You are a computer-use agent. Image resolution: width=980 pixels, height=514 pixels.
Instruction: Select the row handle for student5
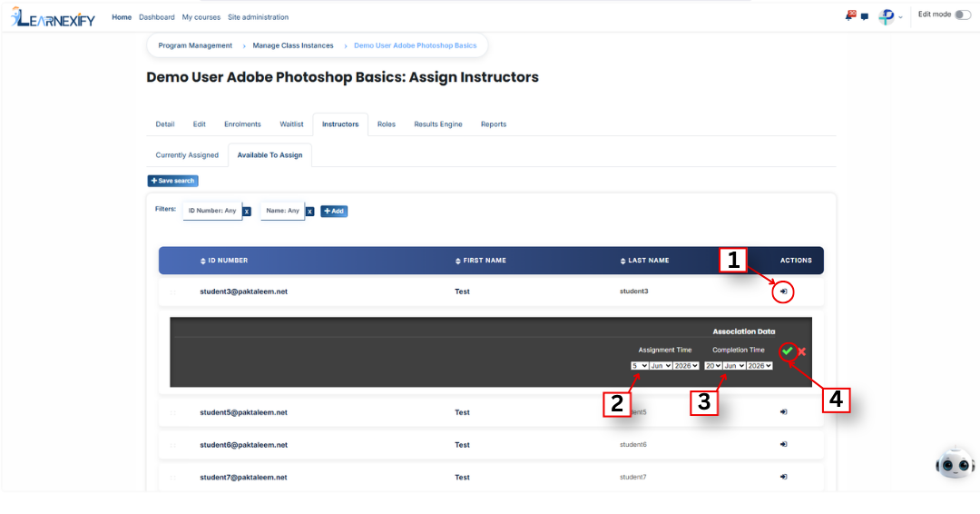173,412
